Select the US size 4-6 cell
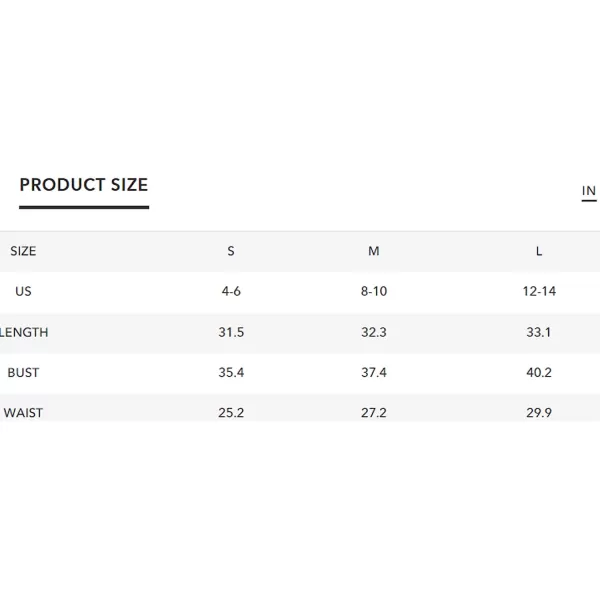The height and width of the screenshot is (600, 600). (231, 292)
